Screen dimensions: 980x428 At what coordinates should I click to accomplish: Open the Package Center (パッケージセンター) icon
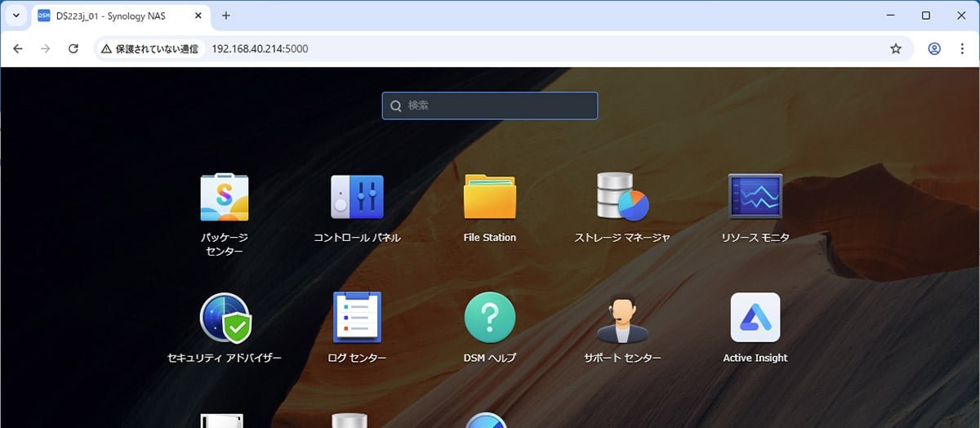point(224,198)
